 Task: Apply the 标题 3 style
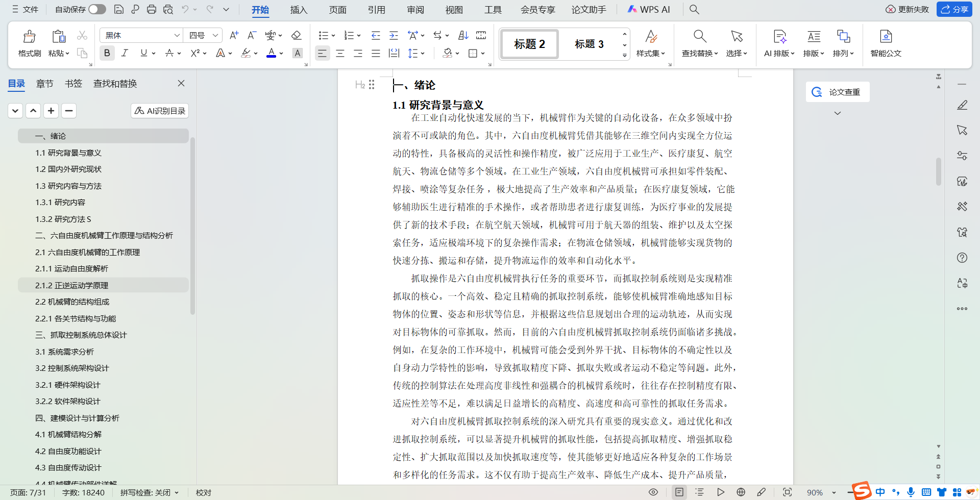click(589, 44)
